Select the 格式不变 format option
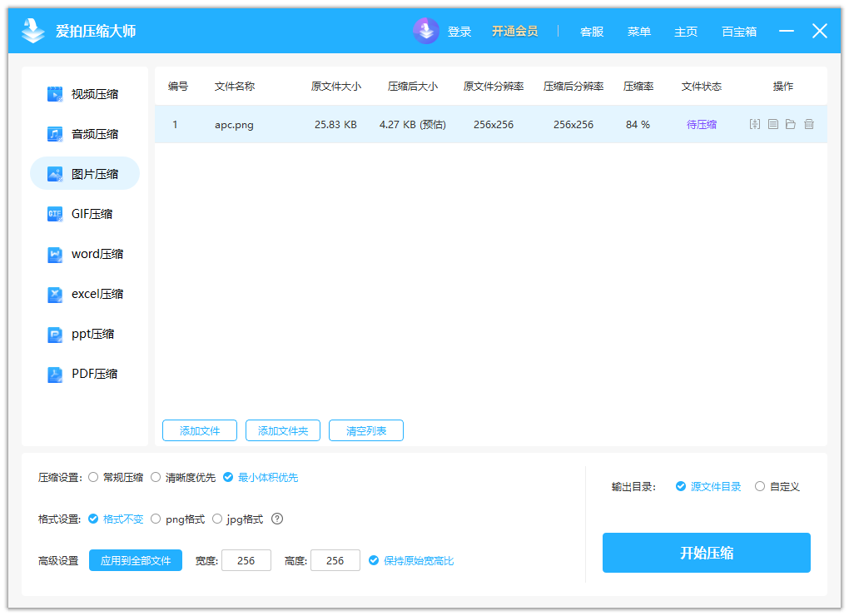Screen dimensions: 849x616 tap(116, 519)
